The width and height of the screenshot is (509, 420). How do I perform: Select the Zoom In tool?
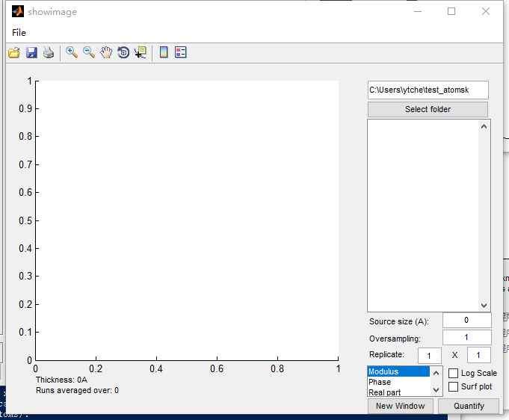tap(72, 52)
